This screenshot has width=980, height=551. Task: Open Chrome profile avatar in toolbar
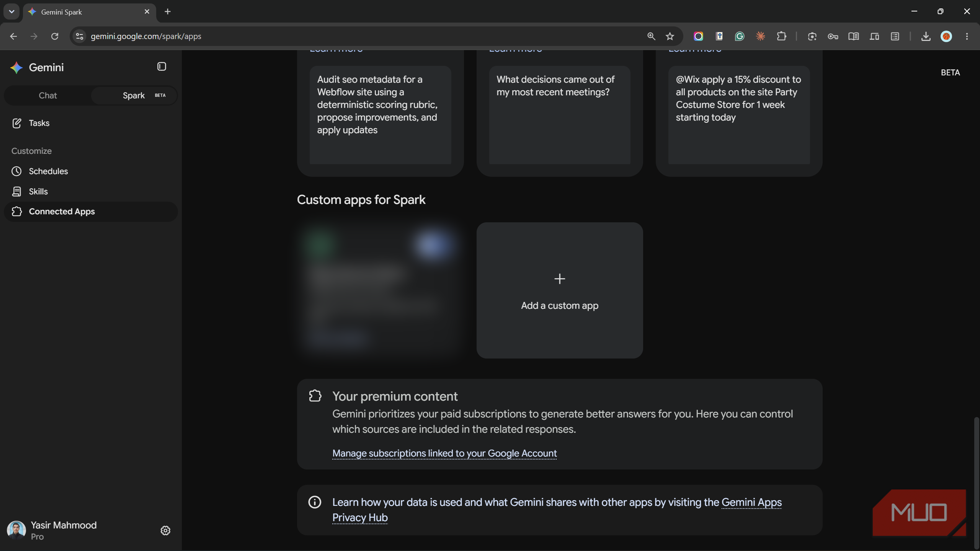click(x=946, y=36)
